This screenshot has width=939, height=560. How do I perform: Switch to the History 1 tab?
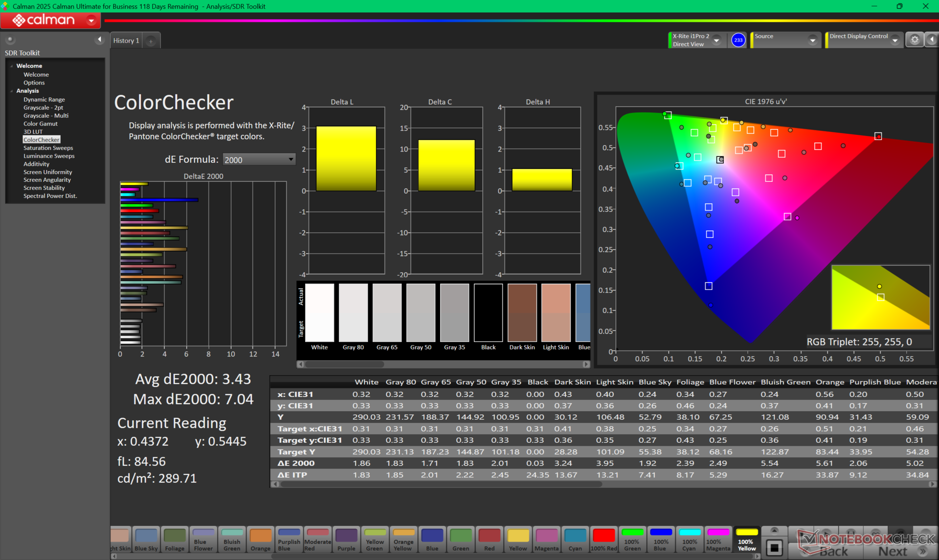[x=126, y=41]
